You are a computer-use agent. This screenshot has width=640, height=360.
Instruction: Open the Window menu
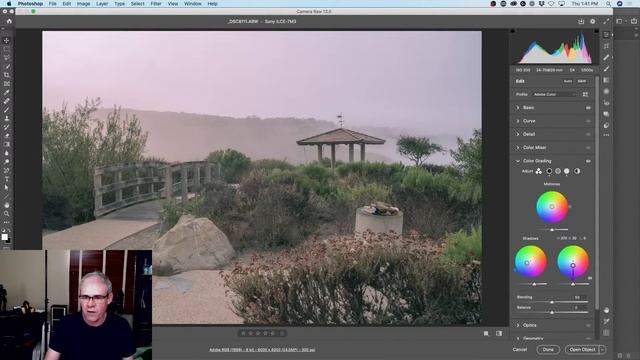[x=193, y=4]
